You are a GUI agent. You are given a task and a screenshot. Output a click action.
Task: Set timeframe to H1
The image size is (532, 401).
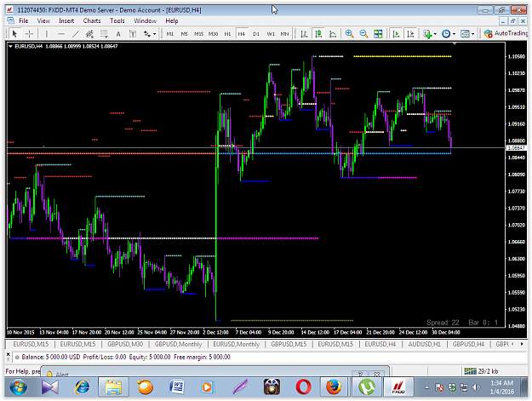coord(227,33)
